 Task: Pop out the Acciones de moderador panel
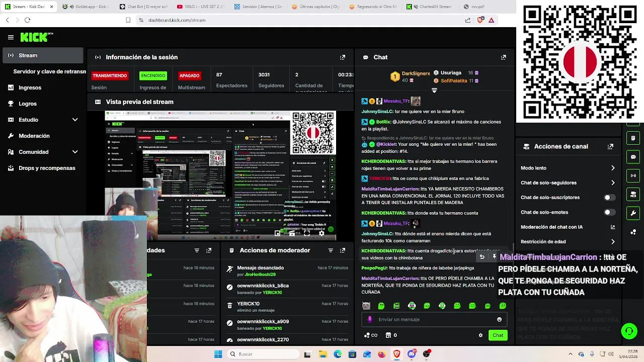click(x=343, y=250)
